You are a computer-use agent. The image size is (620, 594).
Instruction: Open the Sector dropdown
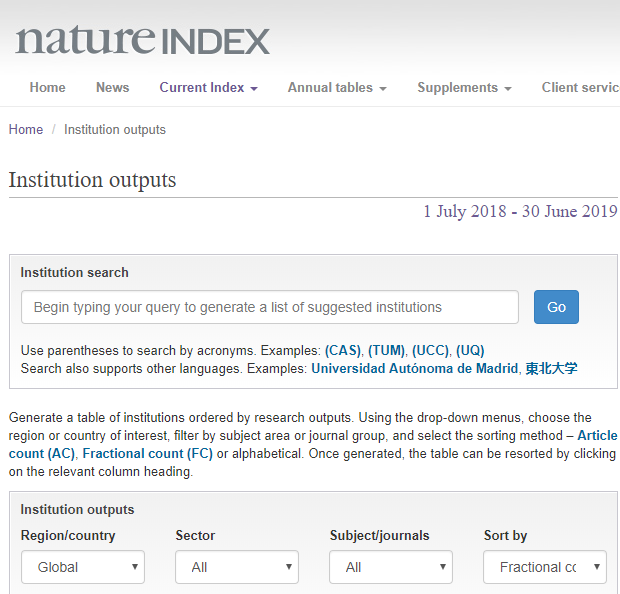click(237, 567)
